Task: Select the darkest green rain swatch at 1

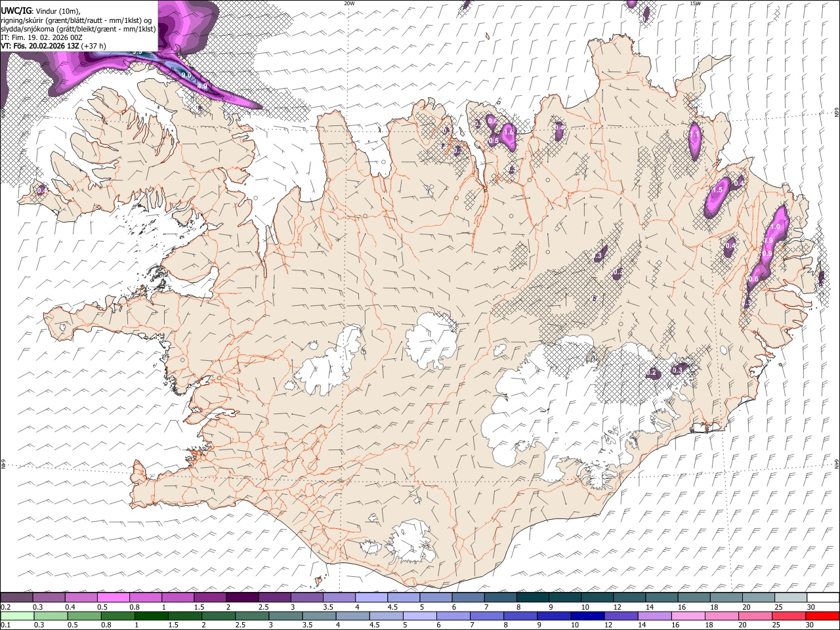Action: pyautogui.click(x=151, y=616)
